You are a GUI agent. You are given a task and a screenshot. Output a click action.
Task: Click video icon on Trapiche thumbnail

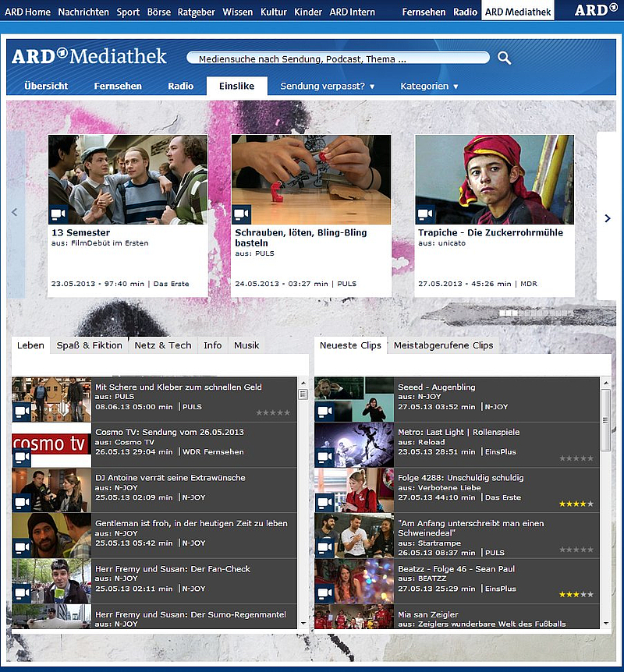425,214
